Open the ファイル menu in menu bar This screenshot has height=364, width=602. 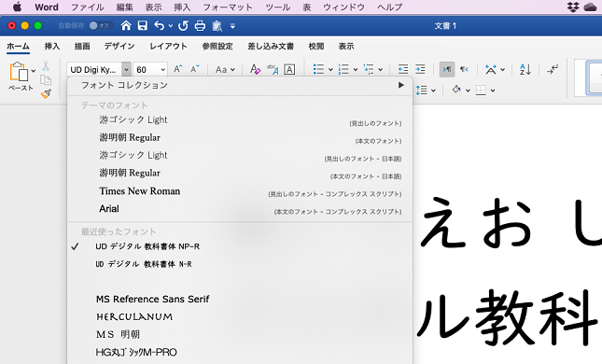[x=88, y=7]
